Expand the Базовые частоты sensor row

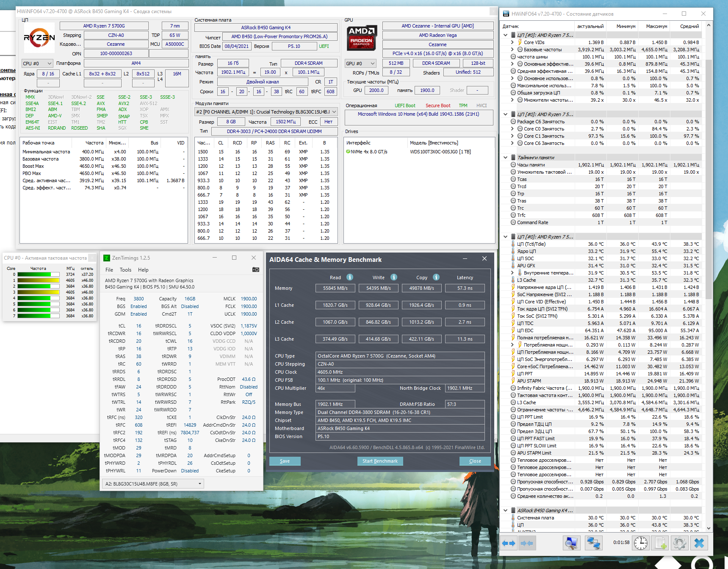512,50
